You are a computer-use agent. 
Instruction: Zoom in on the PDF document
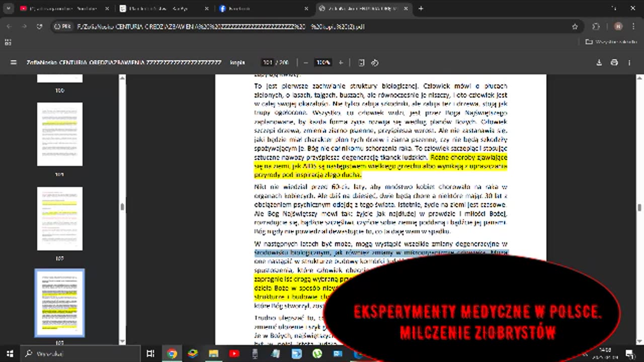point(341,63)
